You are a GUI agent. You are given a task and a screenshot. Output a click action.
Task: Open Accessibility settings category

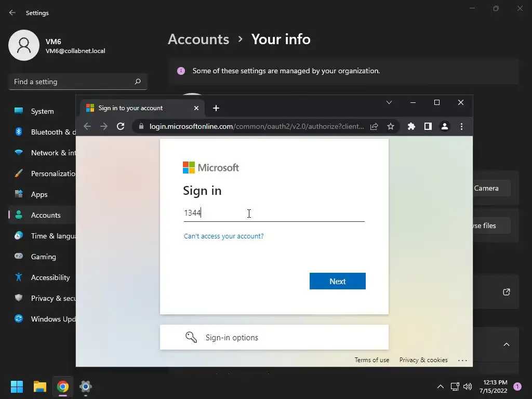click(42, 277)
